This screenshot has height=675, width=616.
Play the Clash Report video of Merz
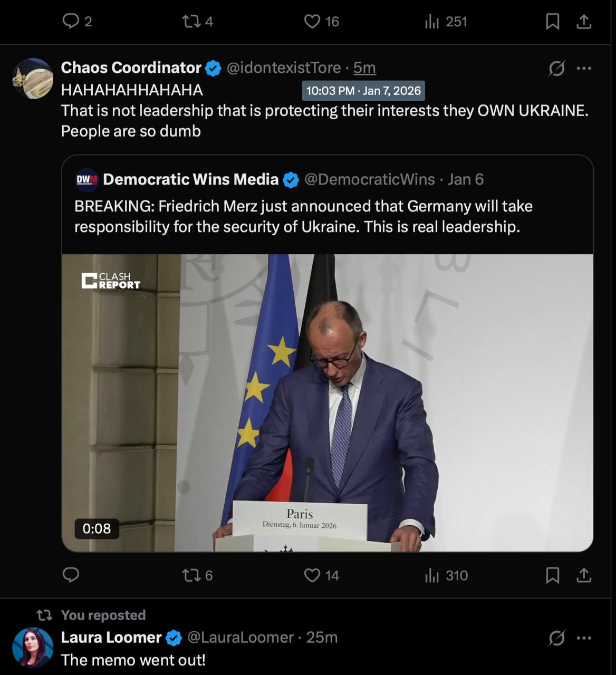(328, 403)
